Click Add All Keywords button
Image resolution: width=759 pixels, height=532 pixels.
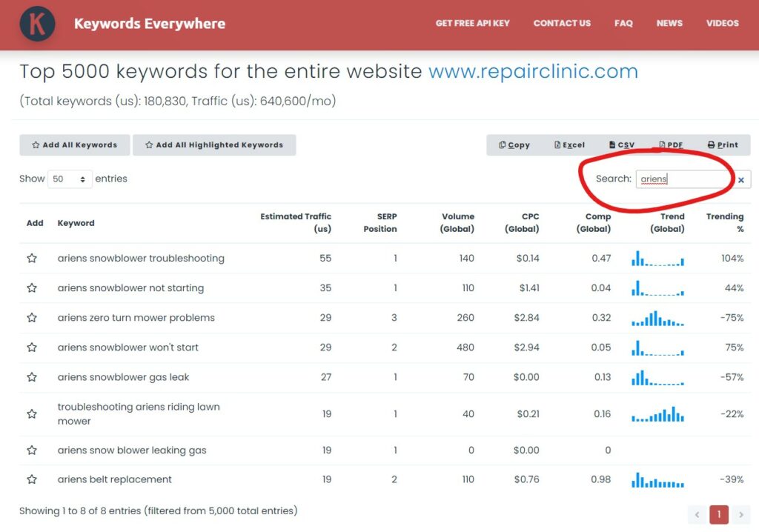[75, 144]
